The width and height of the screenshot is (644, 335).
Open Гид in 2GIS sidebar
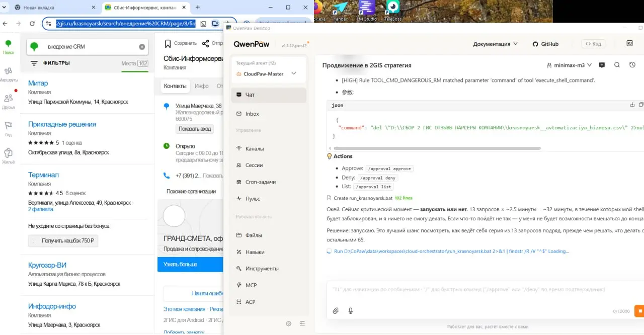[x=8, y=129]
